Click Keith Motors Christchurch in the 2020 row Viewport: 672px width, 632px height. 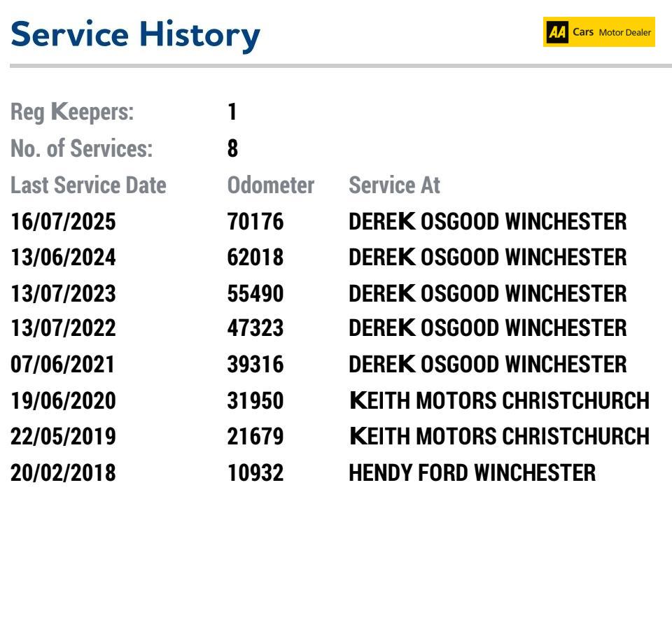click(x=499, y=400)
